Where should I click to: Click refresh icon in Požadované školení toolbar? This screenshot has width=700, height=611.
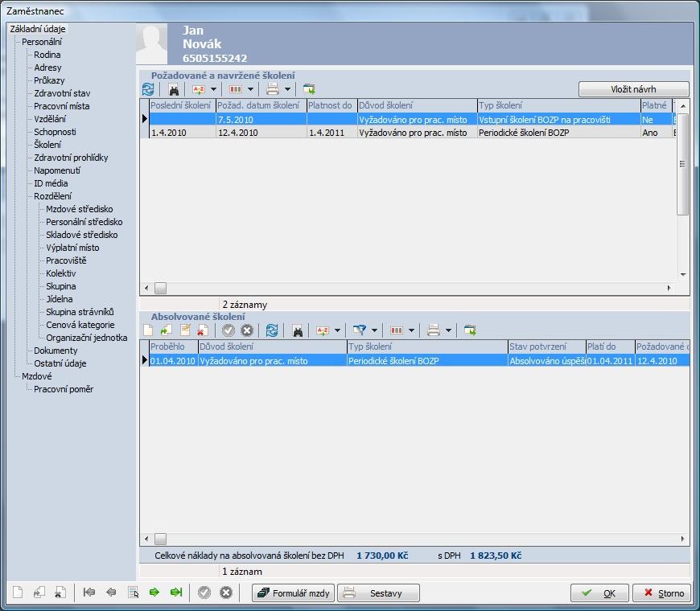point(148,89)
